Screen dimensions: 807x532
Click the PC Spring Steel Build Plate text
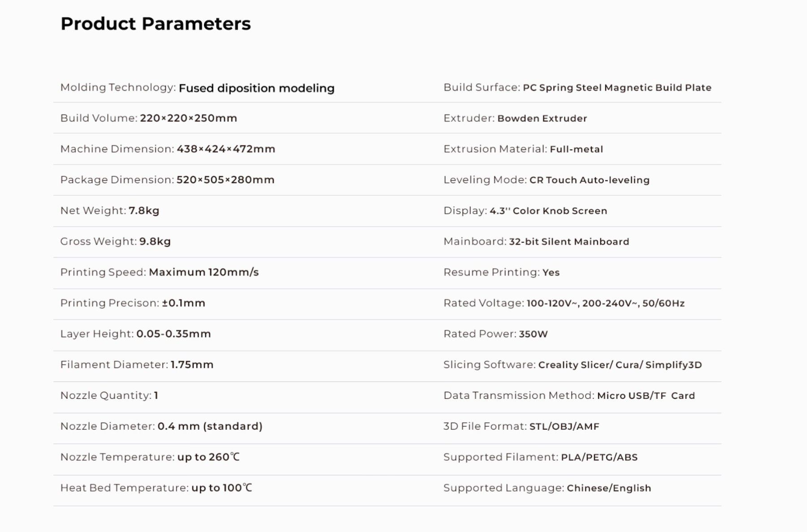point(617,88)
